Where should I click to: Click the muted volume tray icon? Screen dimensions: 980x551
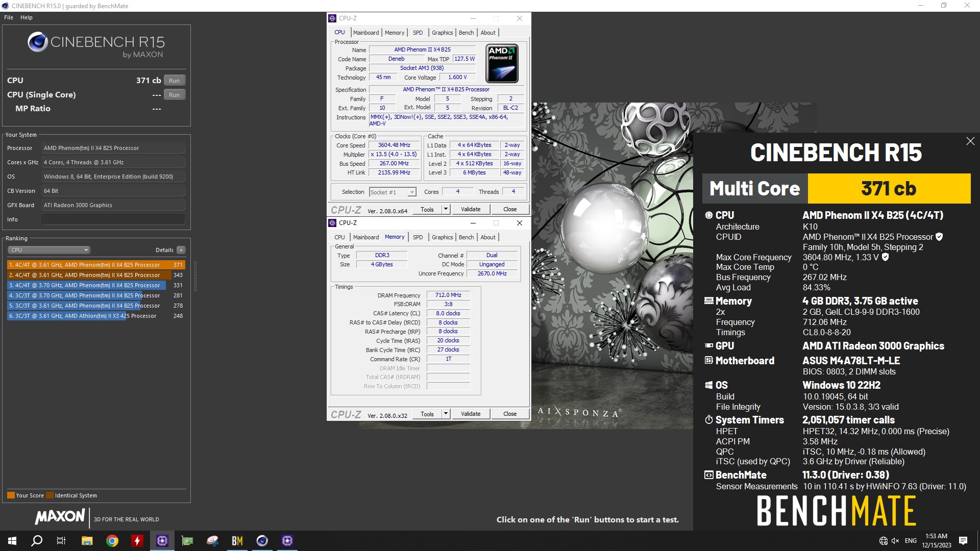pos(896,541)
